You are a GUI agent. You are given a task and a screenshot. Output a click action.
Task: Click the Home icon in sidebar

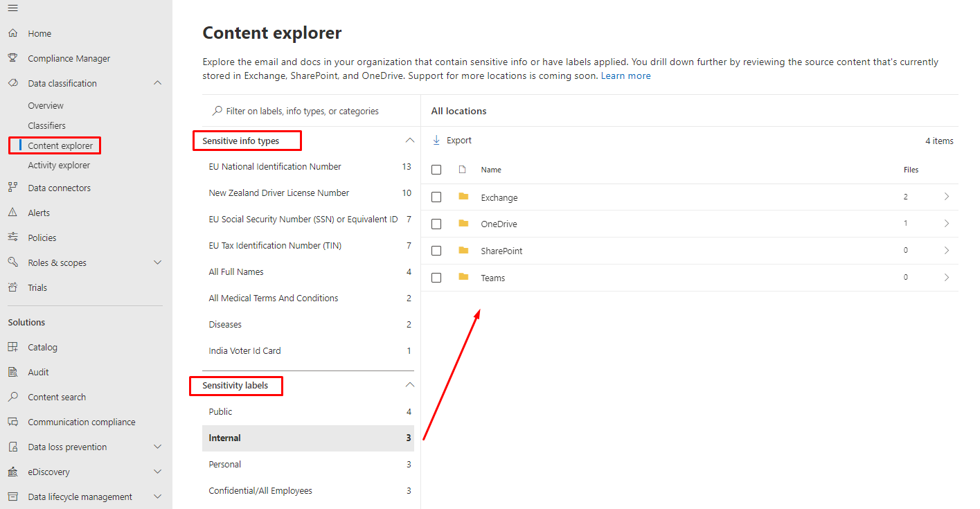[12, 33]
